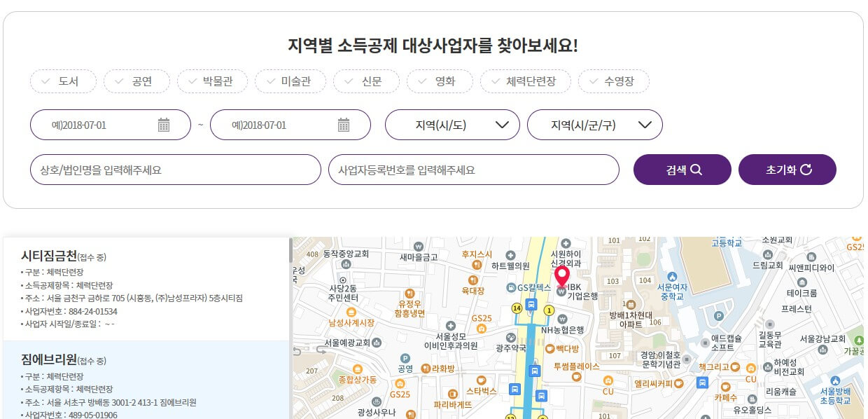Click the 파리바게뜨 bakery marker on the map
Image resolution: width=868 pixels, height=419 pixels.
(x=453, y=393)
